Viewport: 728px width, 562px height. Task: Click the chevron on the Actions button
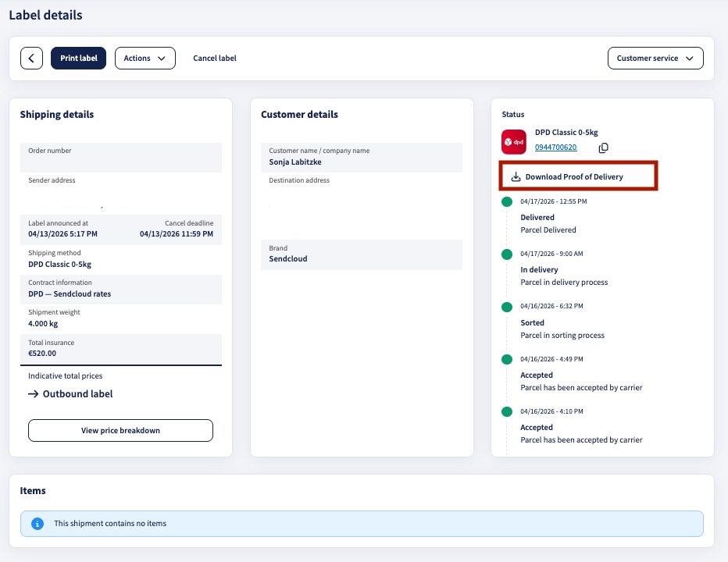point(161,59)
